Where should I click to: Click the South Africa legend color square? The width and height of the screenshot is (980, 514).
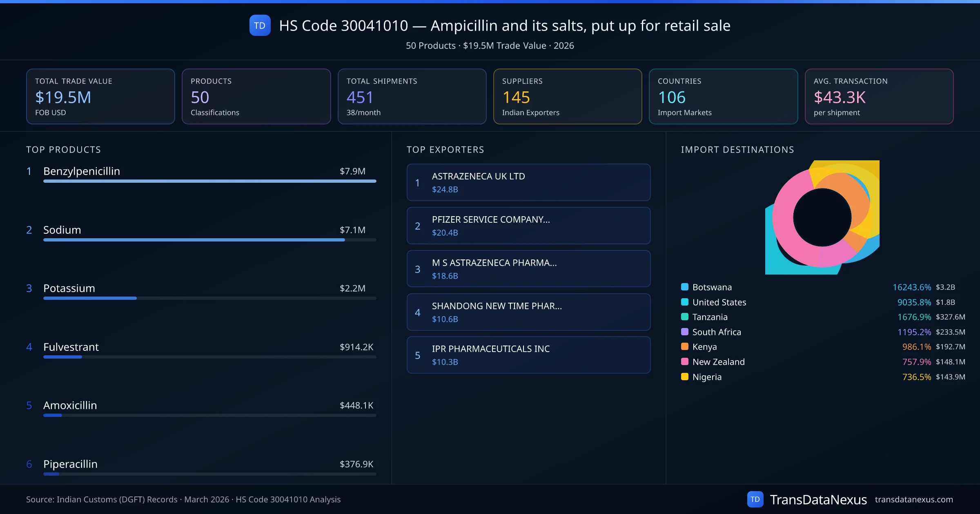[685, 332]
